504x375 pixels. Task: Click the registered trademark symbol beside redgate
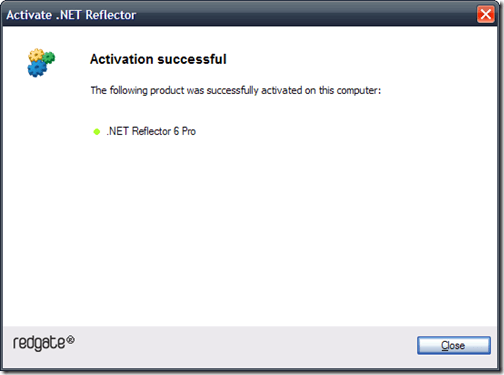click(x=70, y=340)
